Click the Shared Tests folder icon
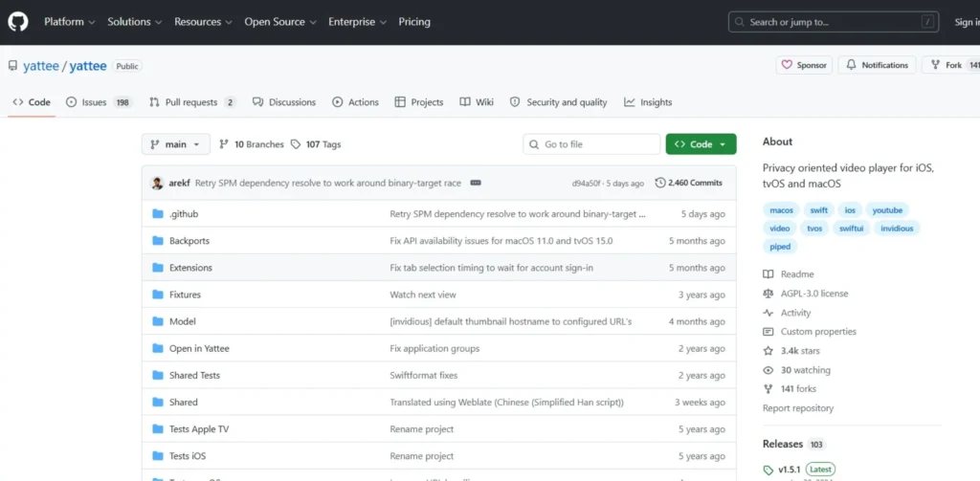 [158, 375]
